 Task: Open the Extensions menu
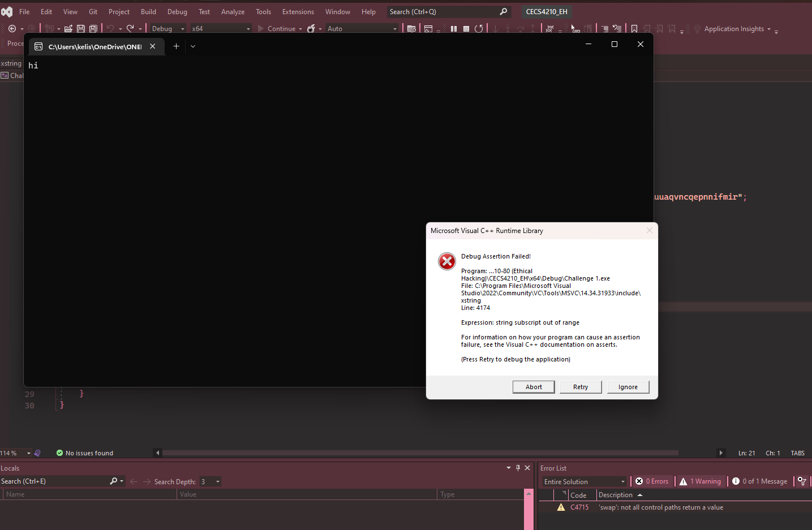point(298,11)
